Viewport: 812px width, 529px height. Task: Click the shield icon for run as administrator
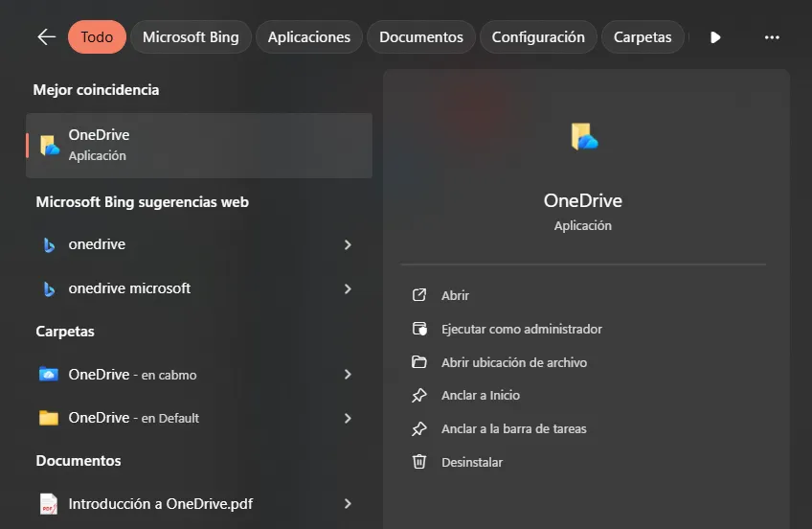point(419,329)
